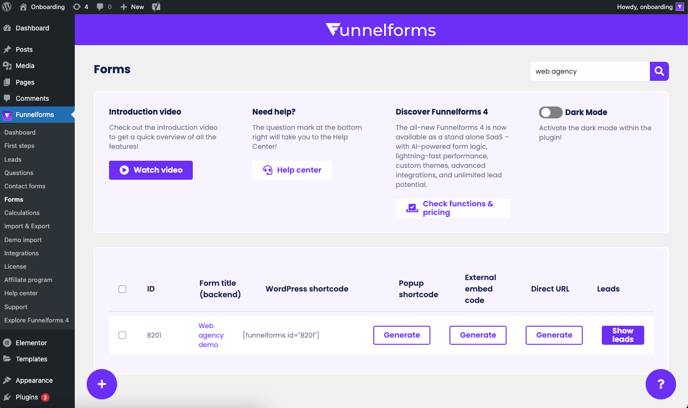The height and width of the screenshot is (408, 688).
Task: Open the updates icon showing 4
Action: (x=80, y=7)
